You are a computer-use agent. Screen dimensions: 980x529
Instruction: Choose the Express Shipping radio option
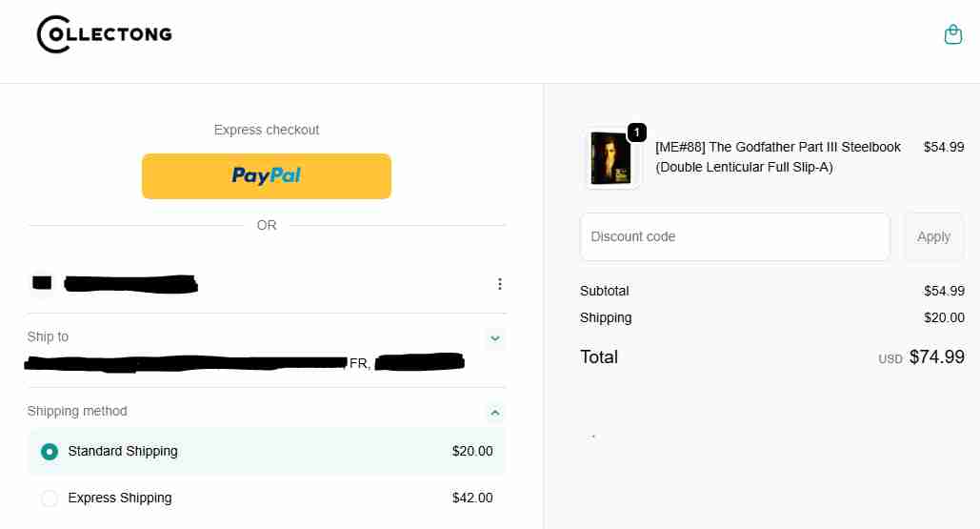click(50, 498)
